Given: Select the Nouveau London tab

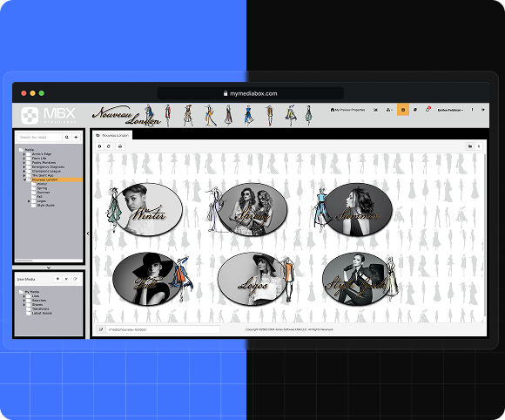Looking at the screenshot, I should coord(112,135).
